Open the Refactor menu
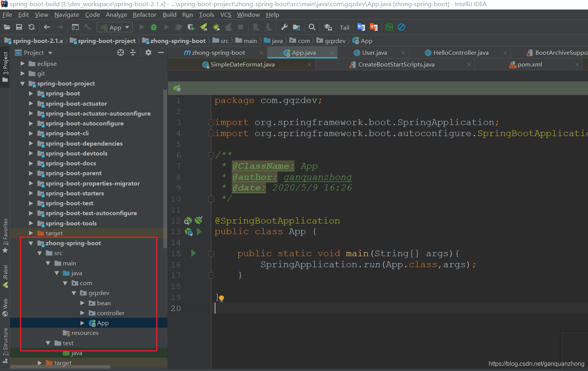Viewport: 588px width, 371px height. point(144,14)
